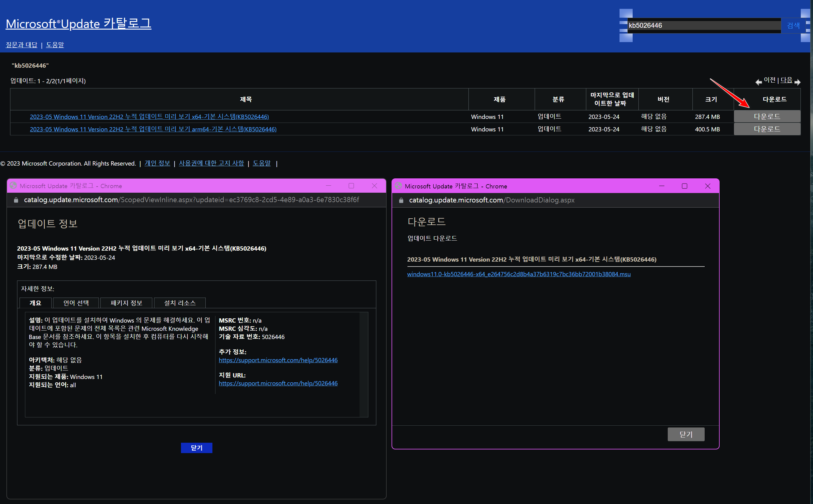Click the windows11.0-kb5026446-x64 .msu download link
Viewport: 813px width, 504px height.
click(x=519, y=274)
